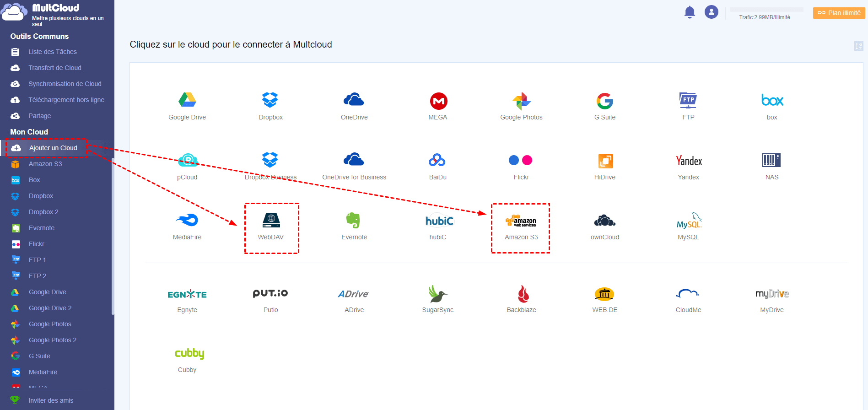Connect an FTP server icon
This screenshot has width=868, height=410.
(x=688, y=100)
